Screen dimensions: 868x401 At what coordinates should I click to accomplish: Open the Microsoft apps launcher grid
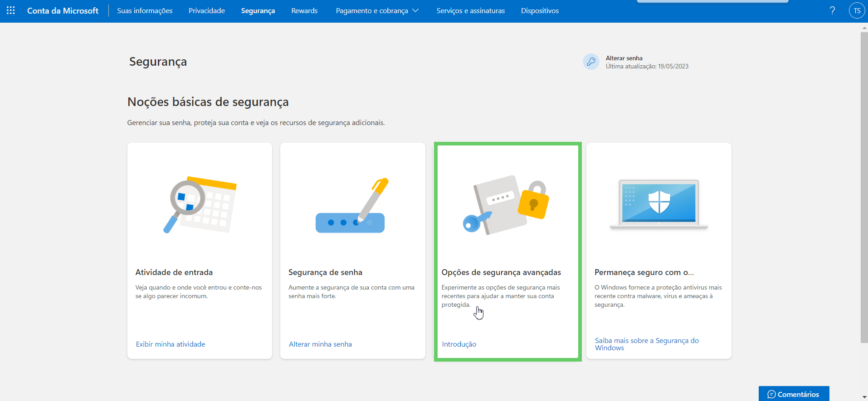pos(11,10)
